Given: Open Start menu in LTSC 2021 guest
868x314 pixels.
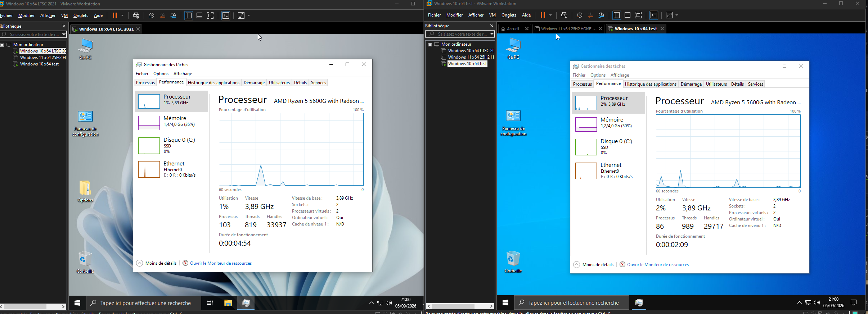Looking at the screenshot, I should [77, 303].
